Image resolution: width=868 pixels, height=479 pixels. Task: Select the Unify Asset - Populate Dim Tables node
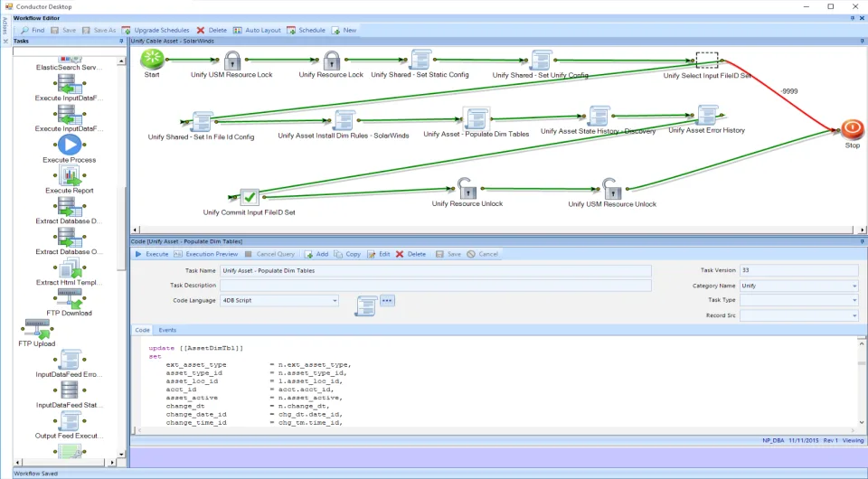pos(476,118)
